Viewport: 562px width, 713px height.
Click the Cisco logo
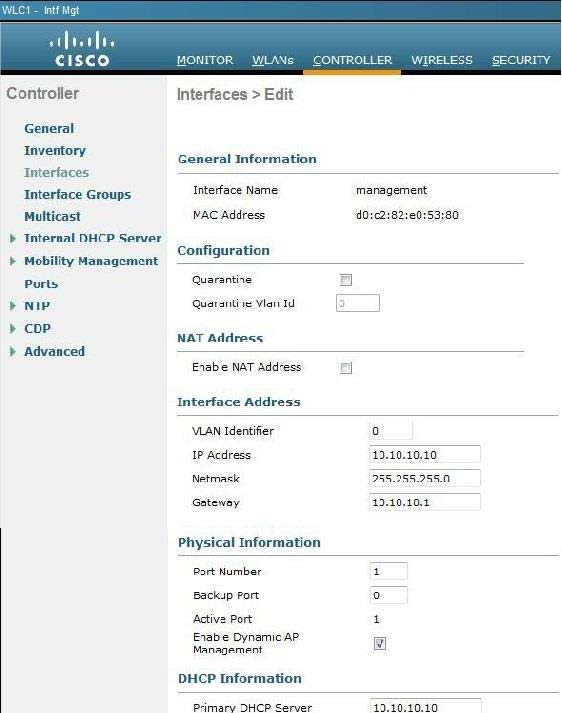coord(82,49)
